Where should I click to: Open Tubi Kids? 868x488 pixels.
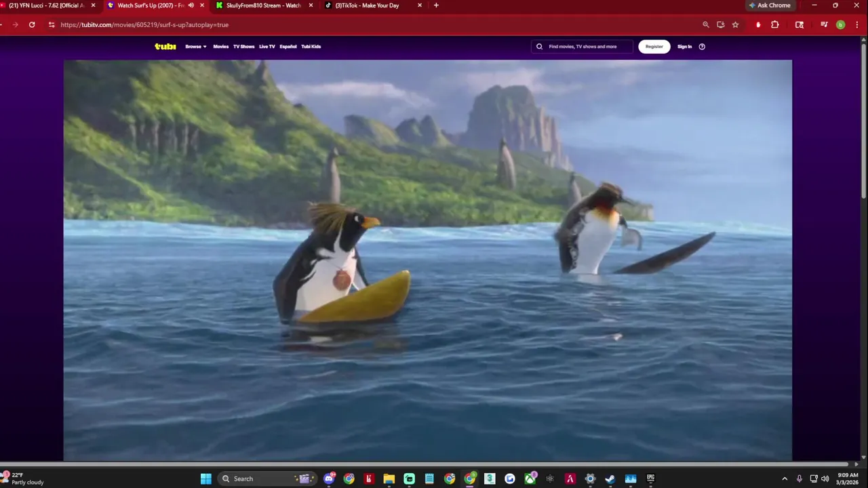coord(311,47)
